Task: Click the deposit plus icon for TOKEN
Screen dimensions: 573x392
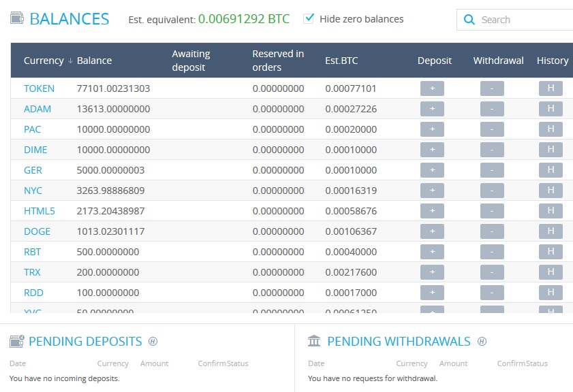Action: [x=432, y=88]
